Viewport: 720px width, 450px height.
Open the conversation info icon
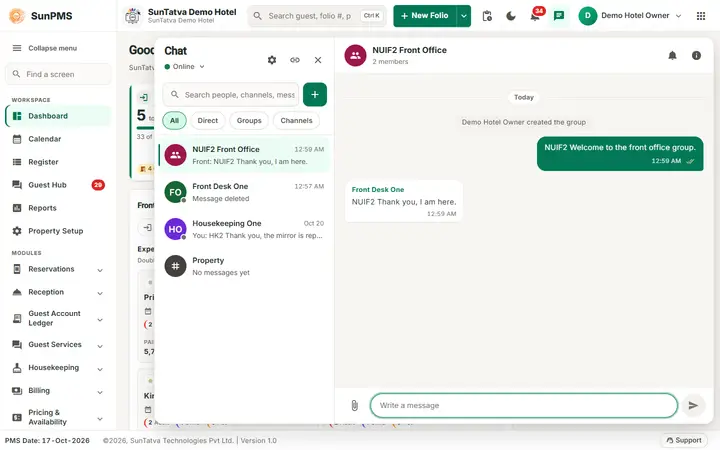pyautogui.click(x=696, y=56)
